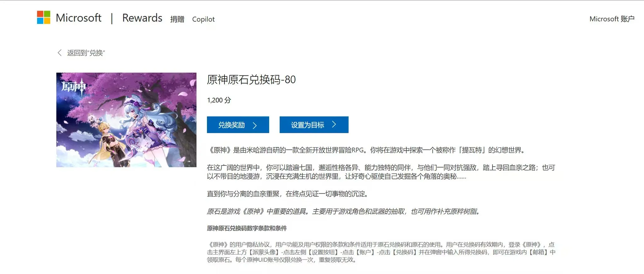Click the 原神原石兑换码数字条款和条件 heading
This screenshot has width=644, height=274.
247,228
